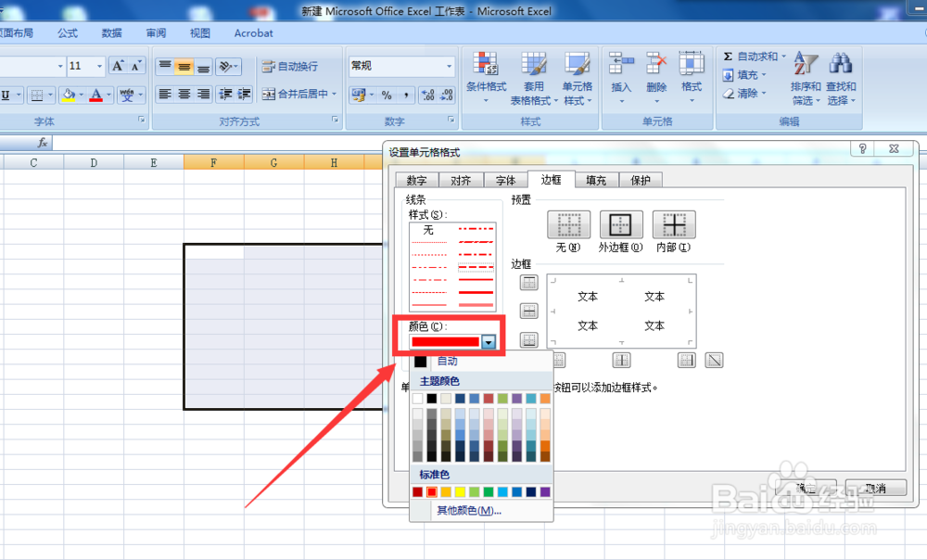927x560 pixels.
Task: Click the Center text icon
Action: 184,94
